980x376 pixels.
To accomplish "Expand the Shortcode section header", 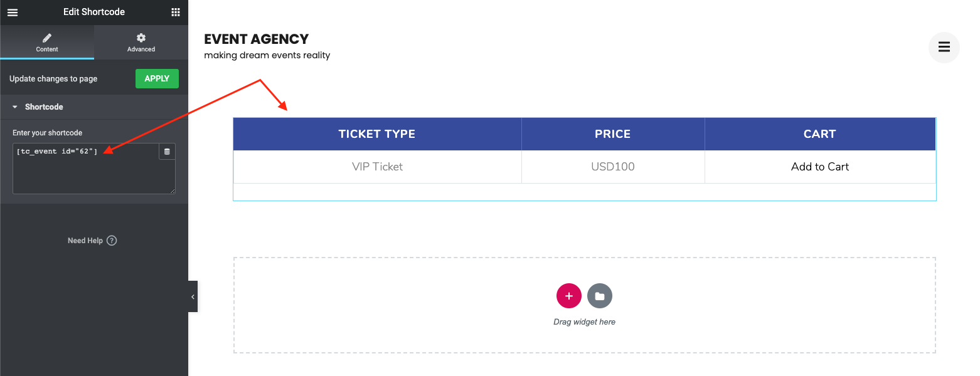I will click(44, 107).
